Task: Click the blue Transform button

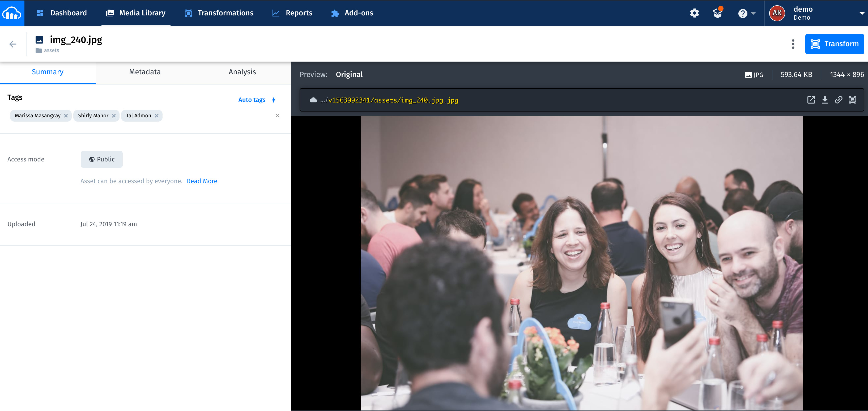Action: click(834, 44)
